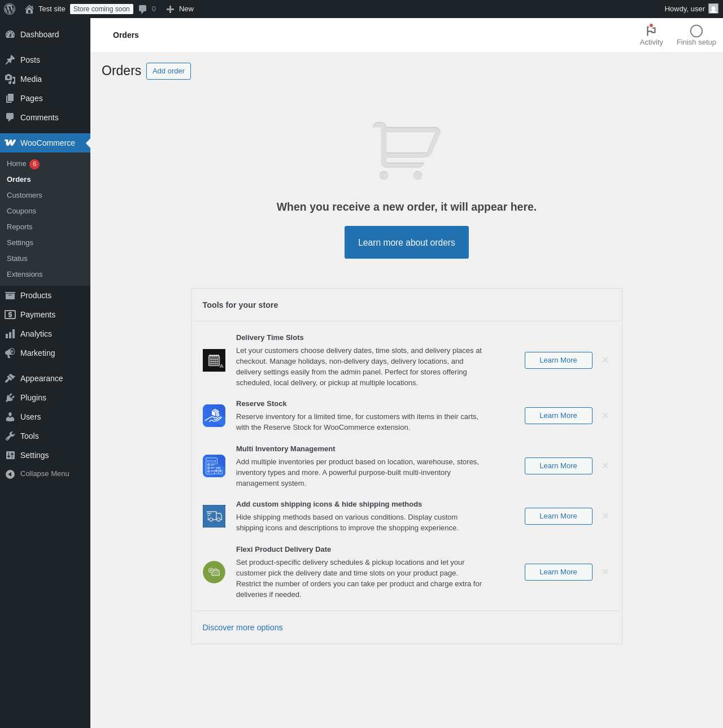Click the Tools for your store heading
This screenshot has width=723, height=728.
[x=241, y=305]
